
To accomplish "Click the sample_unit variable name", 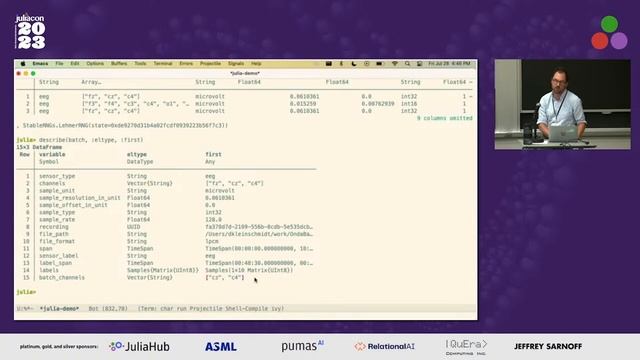I will (x=57, y=191).
